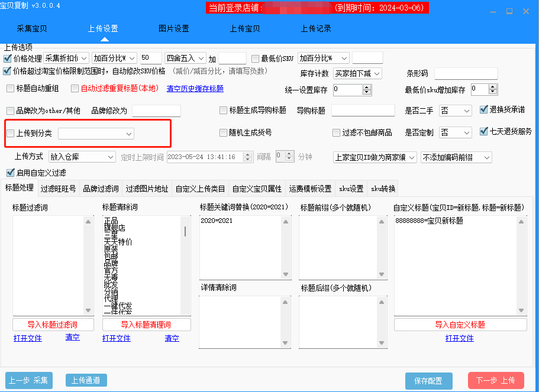Open the 图片设置 tab
This screenshot has height=392, width=539.
[x=173, y=28]
